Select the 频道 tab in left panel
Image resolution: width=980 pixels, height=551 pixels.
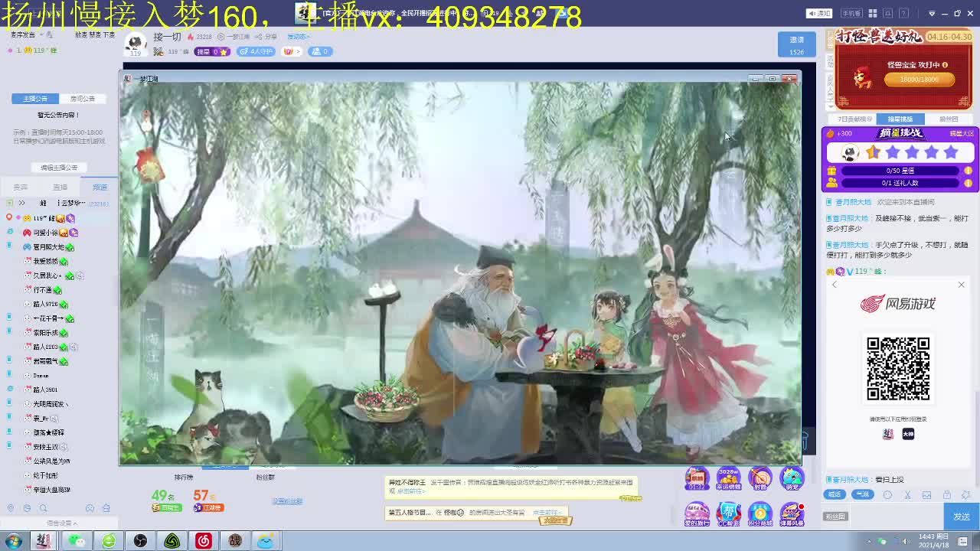tap(100, 187)
